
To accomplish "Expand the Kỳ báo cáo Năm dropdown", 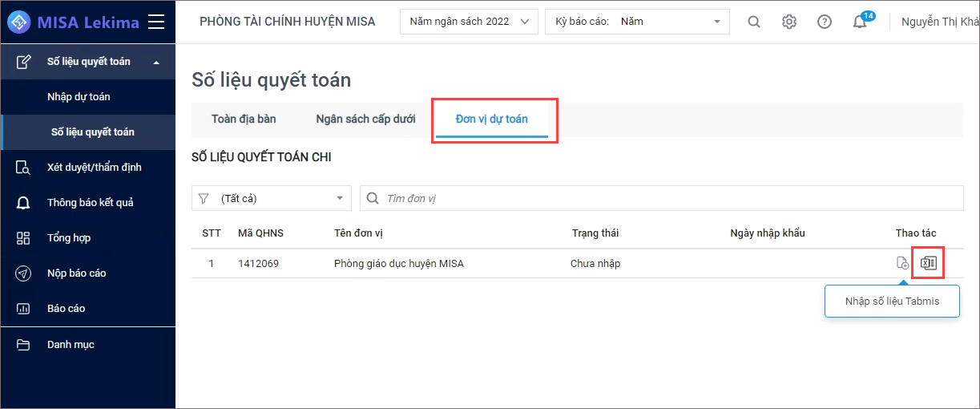I will pos(638,22).
